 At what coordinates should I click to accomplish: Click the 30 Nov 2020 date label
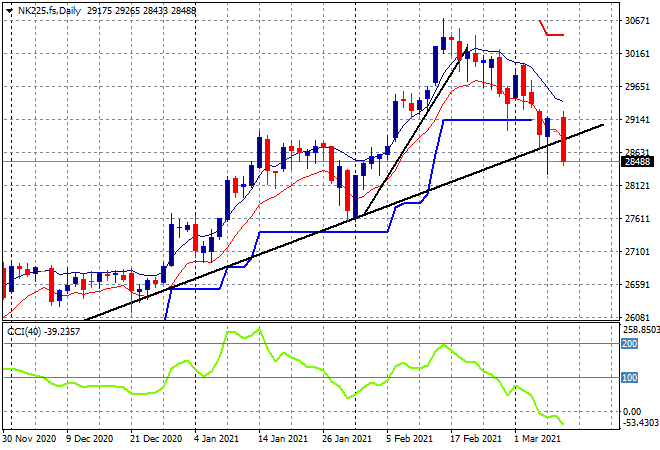(29, 439)
